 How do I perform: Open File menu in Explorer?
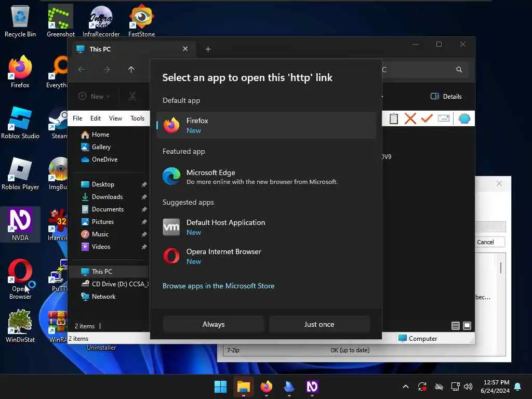(77, 118)
